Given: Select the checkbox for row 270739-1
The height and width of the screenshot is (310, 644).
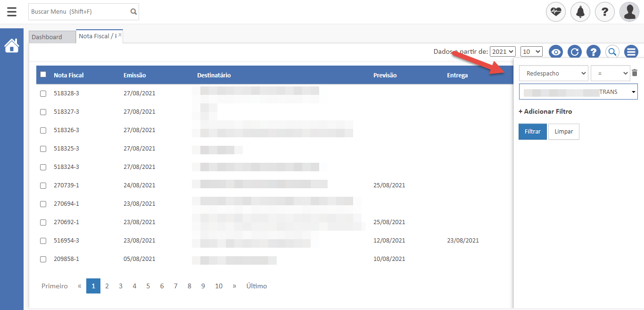Looking at the screenshot, I should [x=43, y=186].
